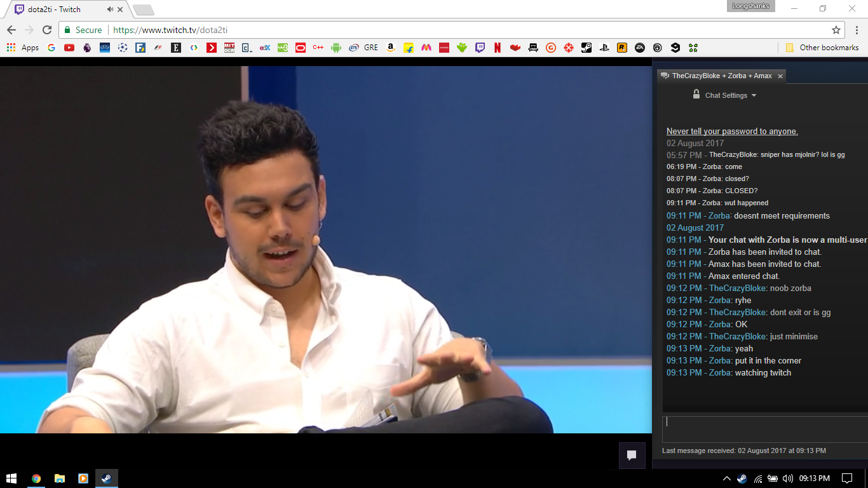Image resolution: width=868 pixels, height=488 pixels.
Task: Open the ETS GRE bookmark
Action: click(364, 48)
